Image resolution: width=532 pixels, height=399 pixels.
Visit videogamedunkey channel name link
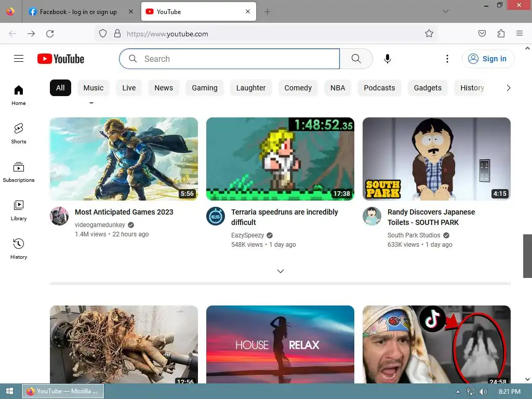coord(100,225)
